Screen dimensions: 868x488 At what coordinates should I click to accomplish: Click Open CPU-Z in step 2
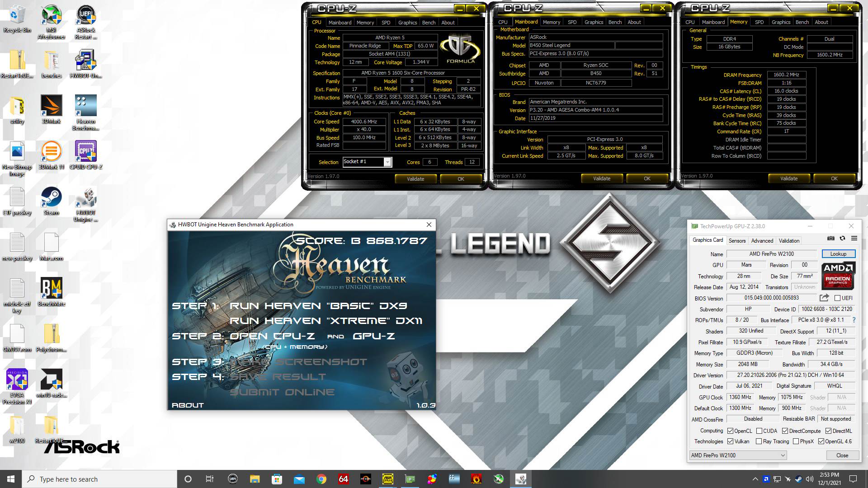point(272,336)
